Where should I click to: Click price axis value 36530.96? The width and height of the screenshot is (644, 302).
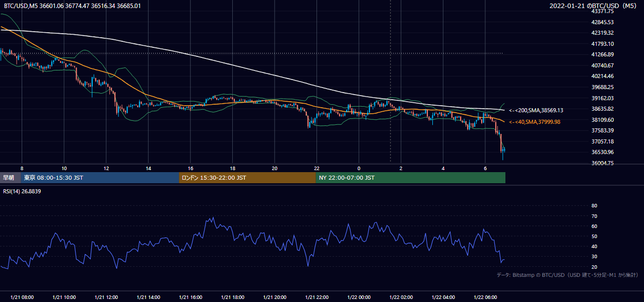pyautogui.click(x=603, y=152)
